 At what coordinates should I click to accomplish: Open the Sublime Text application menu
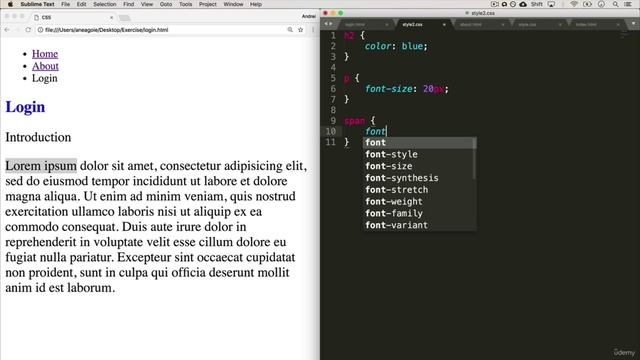point(37,4)
